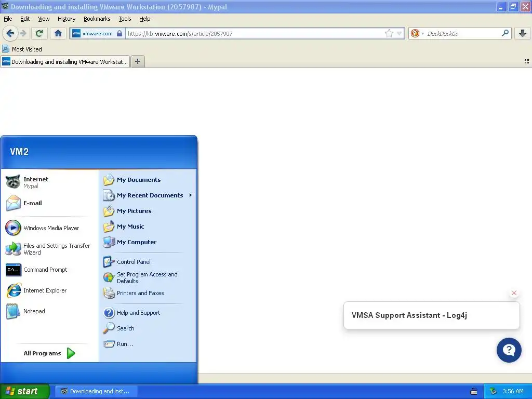The width and height of the screenshot is (532, 399).
Task: Open the Bookmarks menu
Action: [x=97, y=19]
